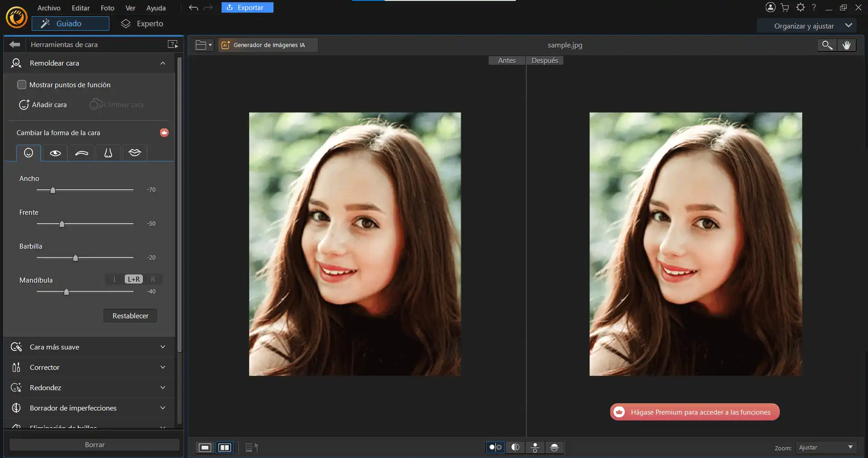Select the nose reshape tab icon
Viewport: 868px width, 458px height.
[108, 153]
